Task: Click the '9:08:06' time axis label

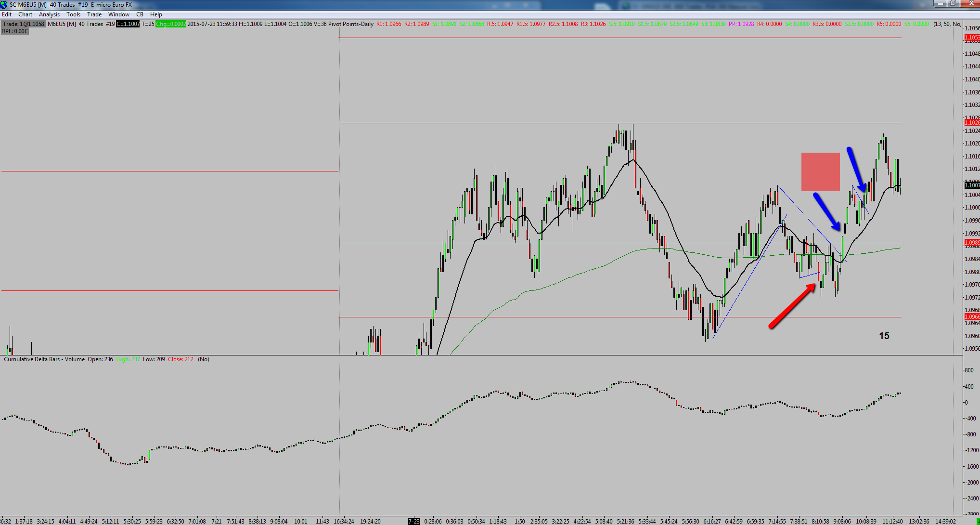Action: [x=842, y=521]
